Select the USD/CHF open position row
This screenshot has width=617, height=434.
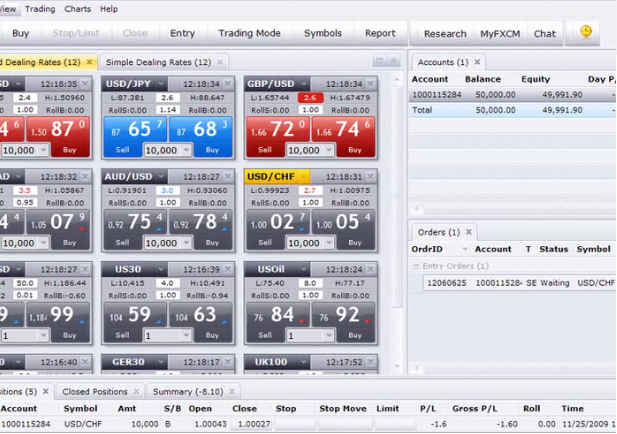pyautogui.click(x=308, y=424)
